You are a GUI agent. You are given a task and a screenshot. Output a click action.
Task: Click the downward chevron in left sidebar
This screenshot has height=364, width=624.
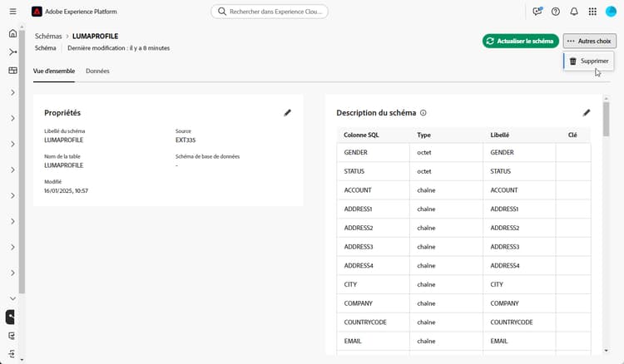(x=12, y=298)
